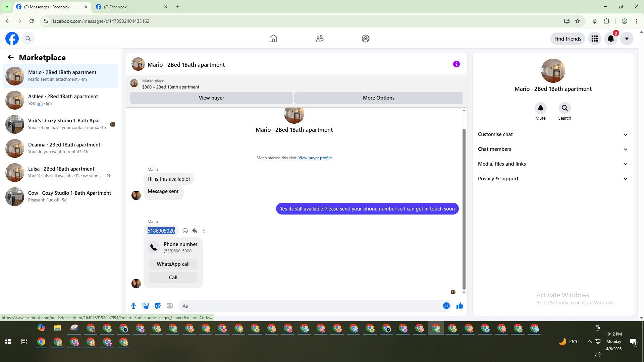Open File Explorer from taskbar
The width and height of the screenshot is (644, 362).
point(58,328)
